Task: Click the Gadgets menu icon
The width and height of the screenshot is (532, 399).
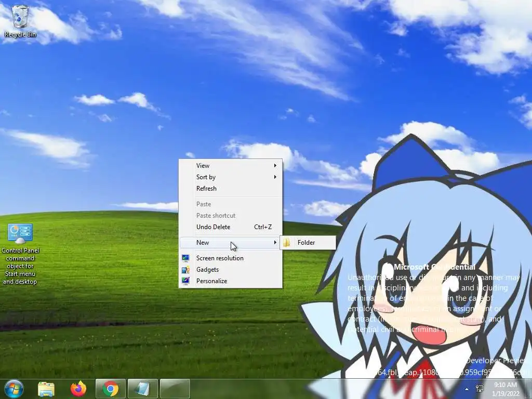Action: click(185, 270)
